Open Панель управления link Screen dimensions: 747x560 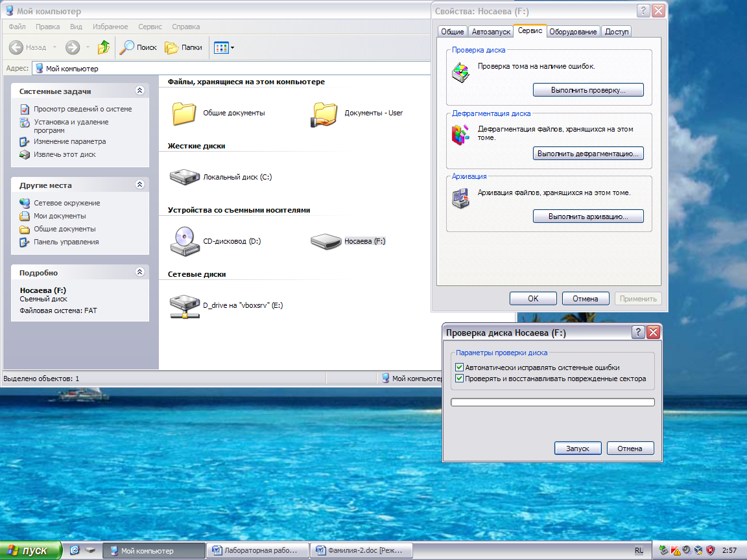66,242
